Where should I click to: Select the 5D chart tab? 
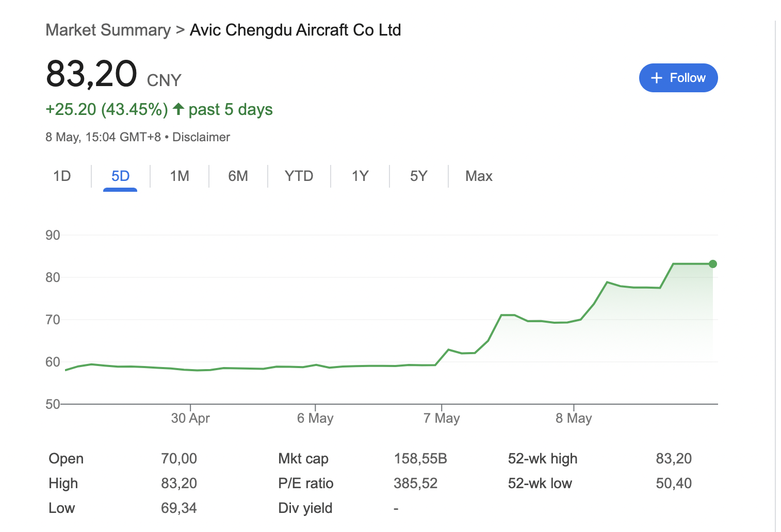(x=120, y=176)
